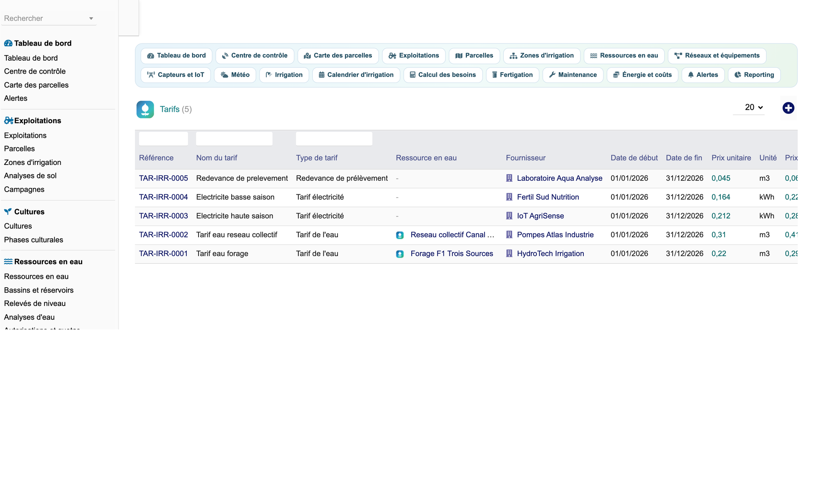
Task: Open Maintenance tab
Action: pyautogui.click(x=573, y=75)
